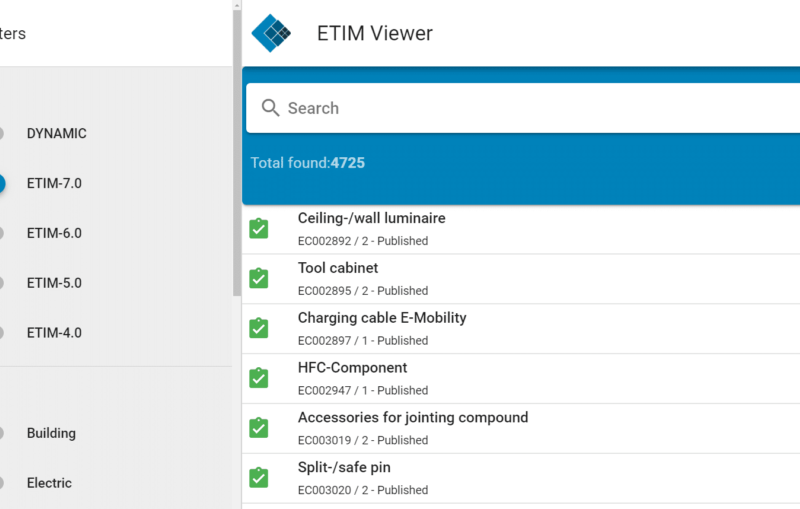Select the ETIM-6.0 radio option
The width and height of the screenshot is (800, 509).
pos(3,233)
